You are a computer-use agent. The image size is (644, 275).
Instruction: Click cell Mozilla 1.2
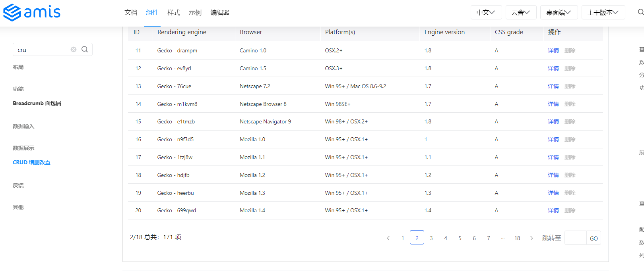(x=252, y=175)
